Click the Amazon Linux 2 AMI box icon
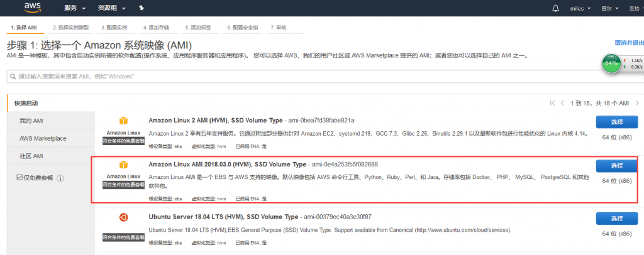The height and width of the screenshot is (255, 644). pos(124,121)
